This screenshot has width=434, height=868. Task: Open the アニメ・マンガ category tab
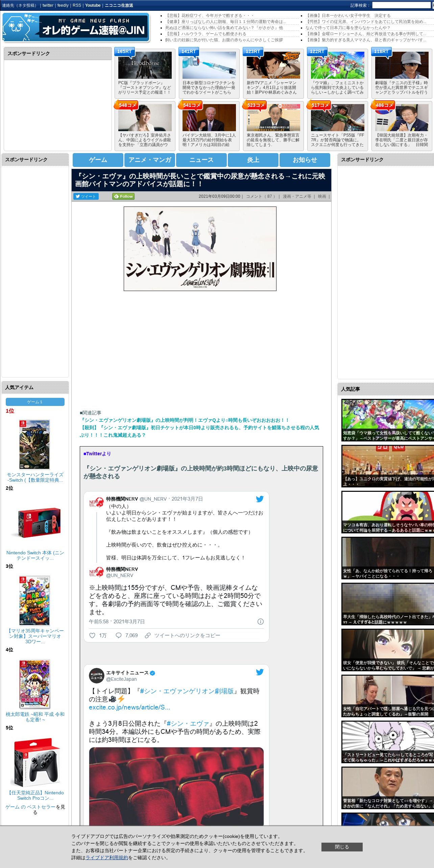[x=150, y=160]
